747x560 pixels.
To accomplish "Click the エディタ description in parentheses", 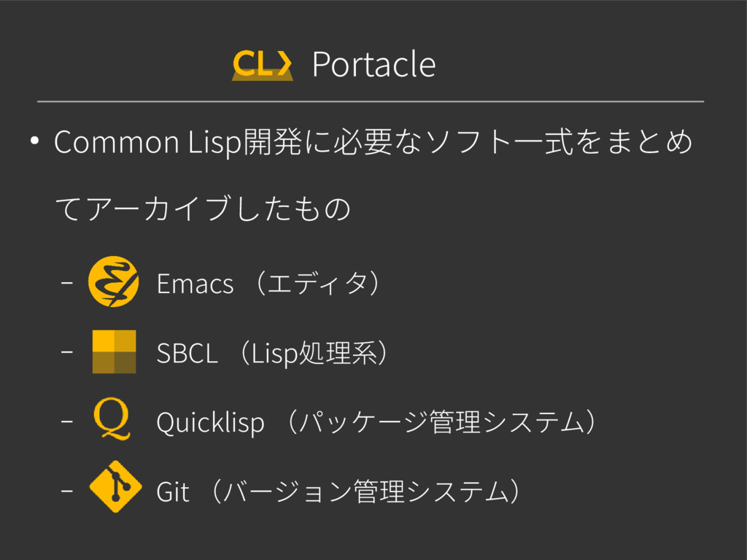I will click(x=318, y=284).
